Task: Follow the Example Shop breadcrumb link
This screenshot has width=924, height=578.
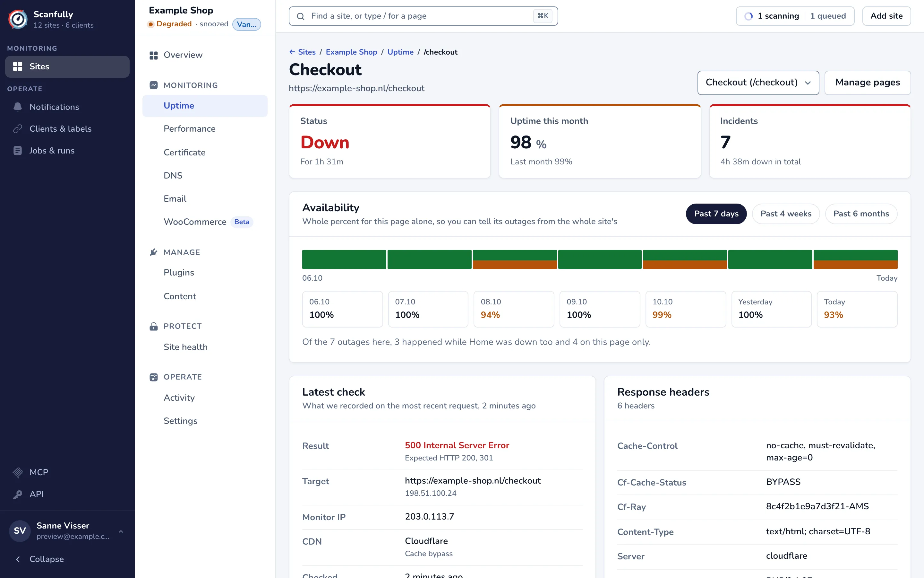Action: [351, 52]
